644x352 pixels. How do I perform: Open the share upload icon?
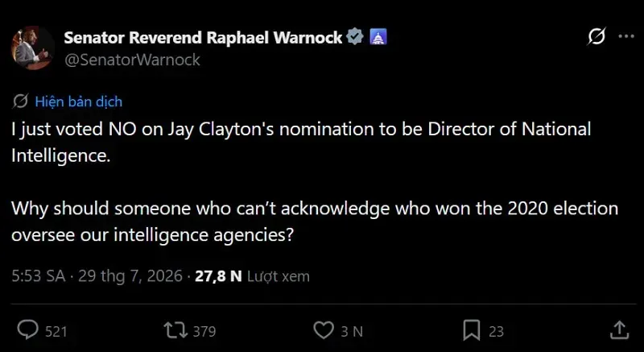click(619, 330)
